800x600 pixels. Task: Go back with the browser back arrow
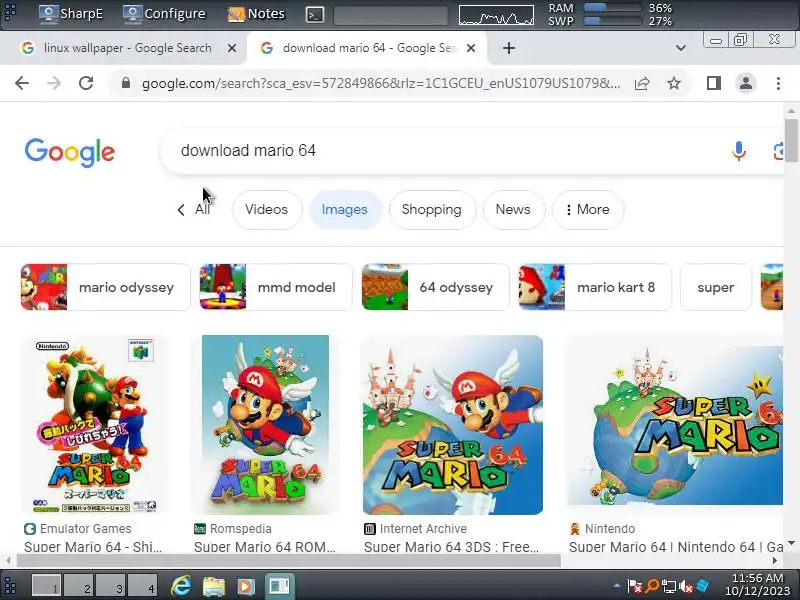(x=22, y=83)
